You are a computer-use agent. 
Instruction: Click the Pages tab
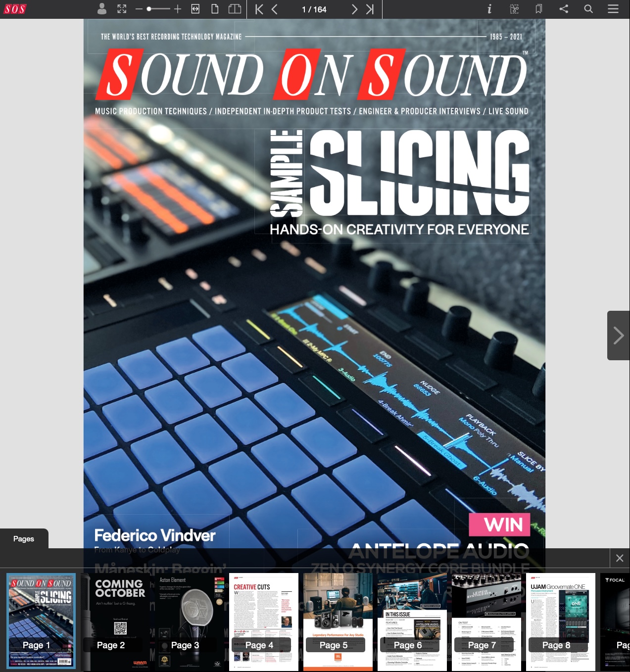click(24, 539)
